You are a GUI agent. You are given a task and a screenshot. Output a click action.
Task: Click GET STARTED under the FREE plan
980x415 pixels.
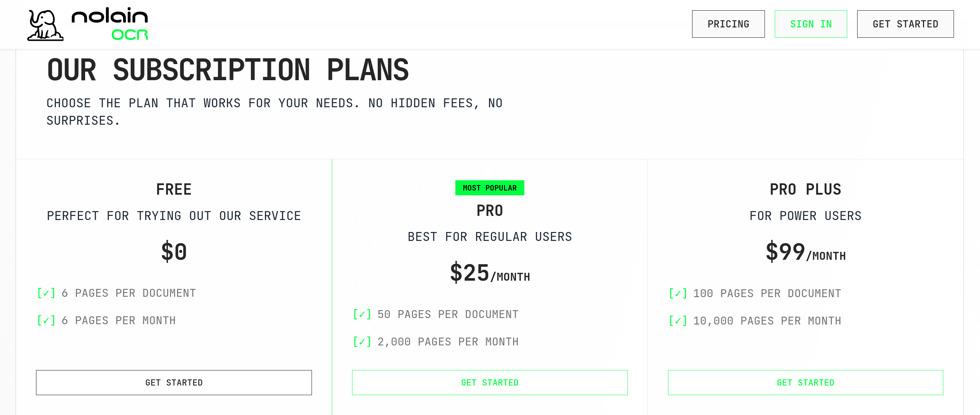[x=174, y=383]
